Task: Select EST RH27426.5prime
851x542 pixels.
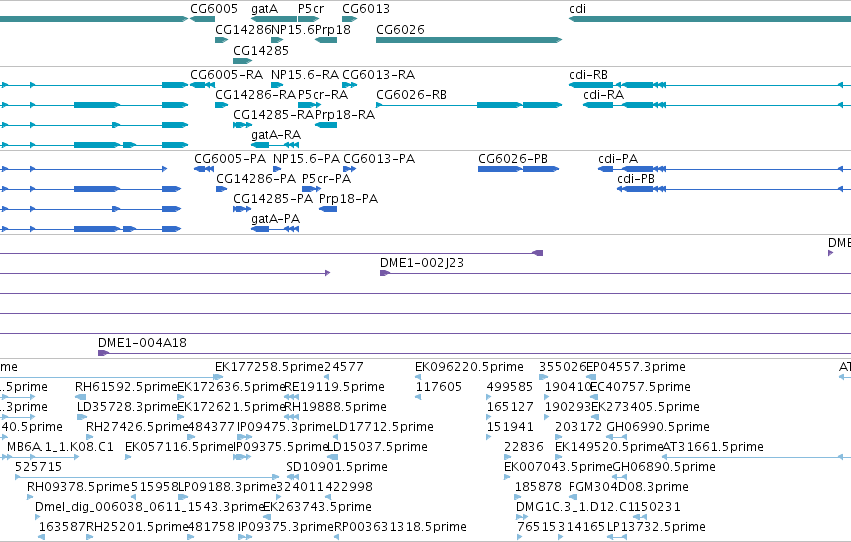Action: click(x=137, y=427)
